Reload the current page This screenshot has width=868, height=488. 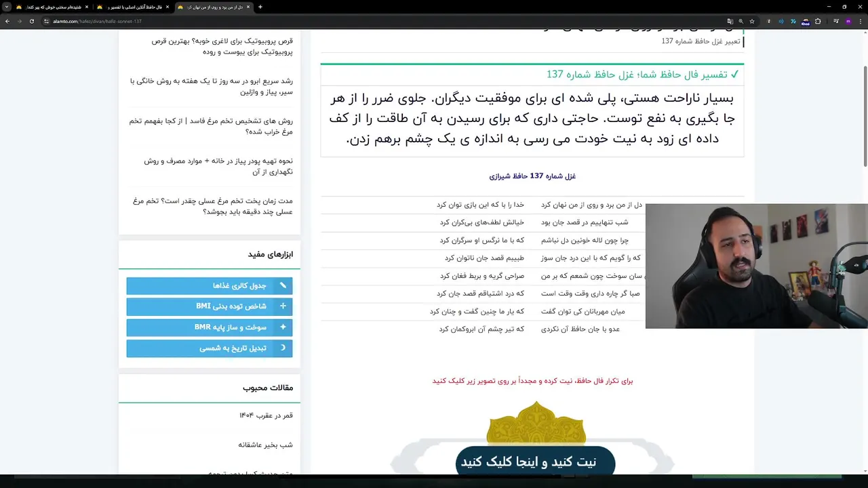31,21
